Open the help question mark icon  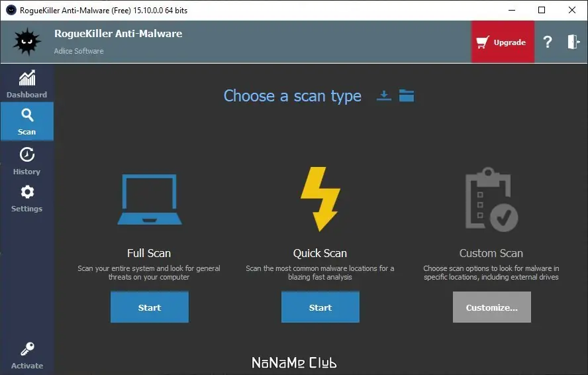point(548,42)
